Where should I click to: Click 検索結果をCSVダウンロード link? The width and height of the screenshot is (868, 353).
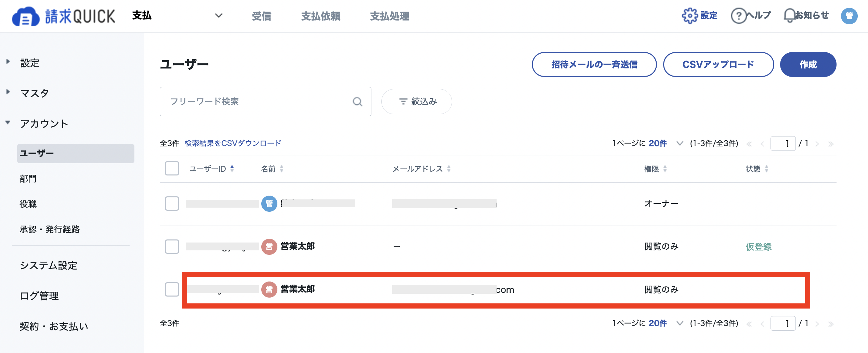pyautogui.click(x=233, y=143)
